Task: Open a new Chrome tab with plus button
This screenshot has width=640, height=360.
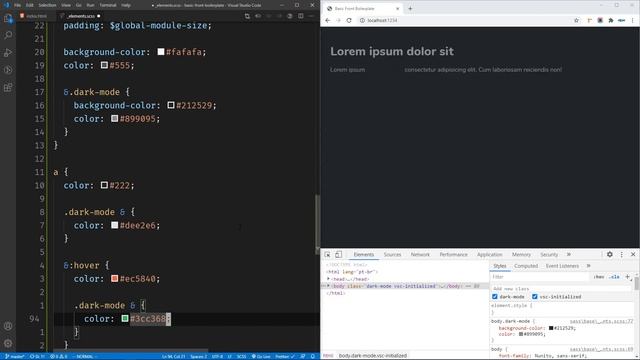Action: (x=410, y=9)
